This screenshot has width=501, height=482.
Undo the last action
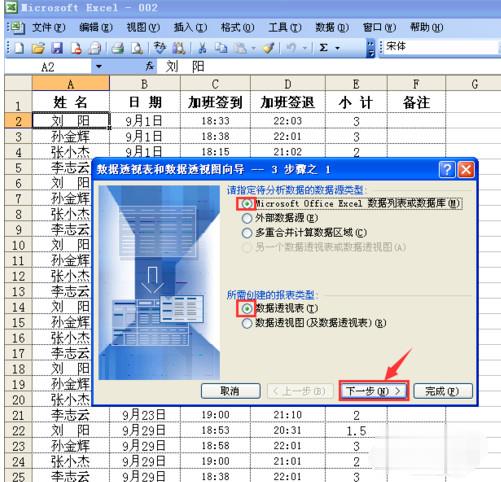(x=291, y=48)
